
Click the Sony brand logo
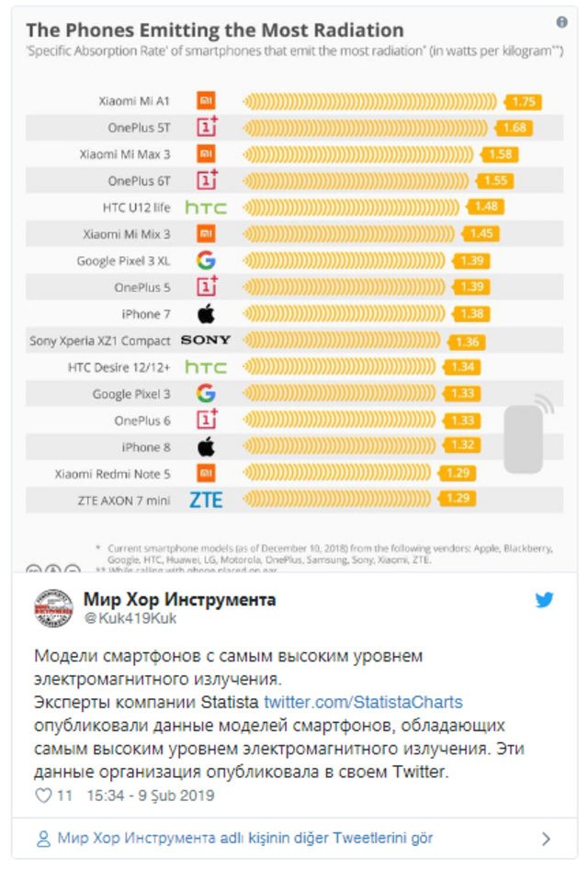(x=206, y=340)
